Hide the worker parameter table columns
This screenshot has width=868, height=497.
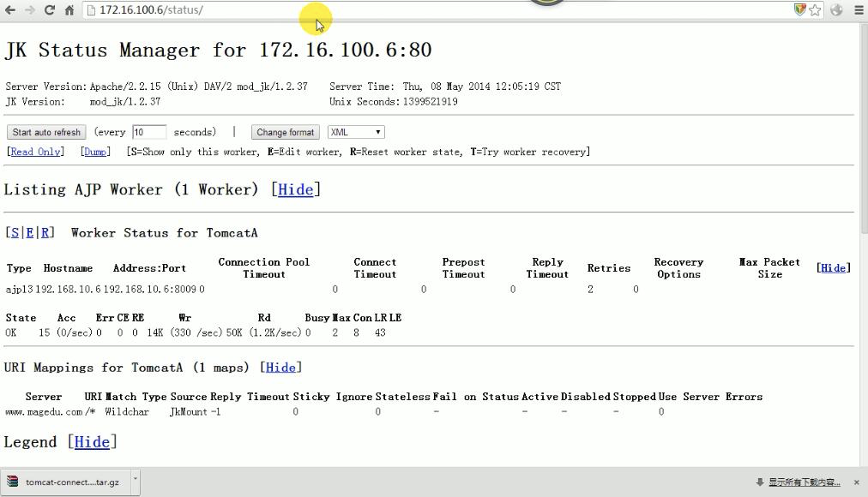tap(833, 268)
